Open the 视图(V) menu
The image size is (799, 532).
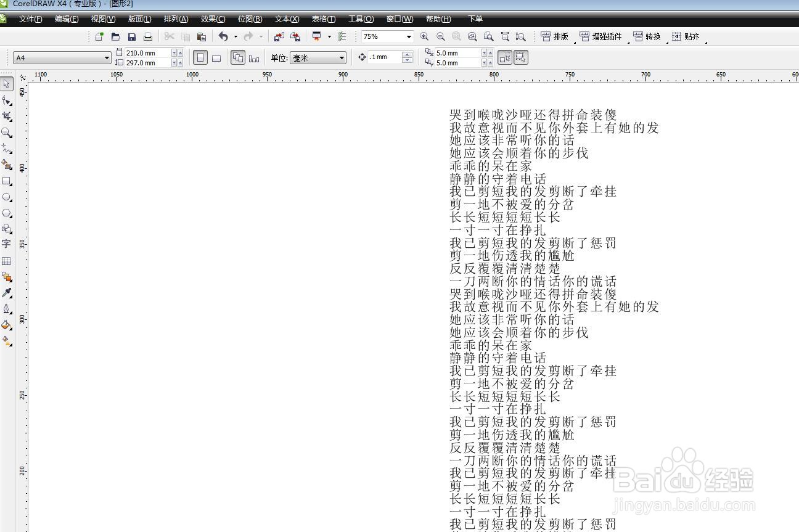tap(103, 19)
